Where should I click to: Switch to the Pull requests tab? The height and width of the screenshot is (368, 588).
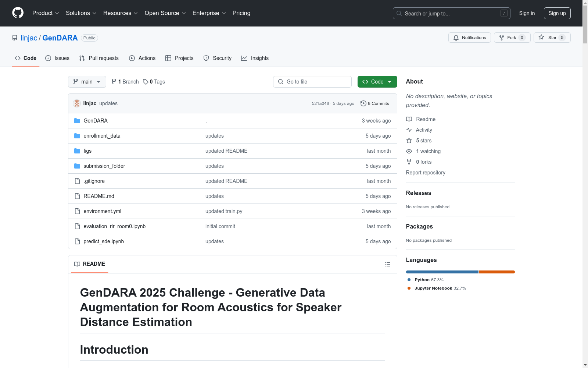tap(99, 58)
